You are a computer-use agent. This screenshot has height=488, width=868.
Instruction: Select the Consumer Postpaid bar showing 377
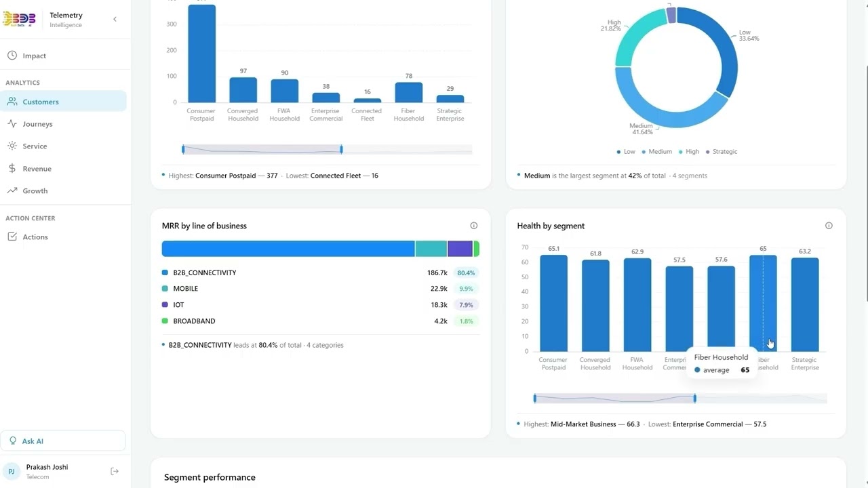201,54
